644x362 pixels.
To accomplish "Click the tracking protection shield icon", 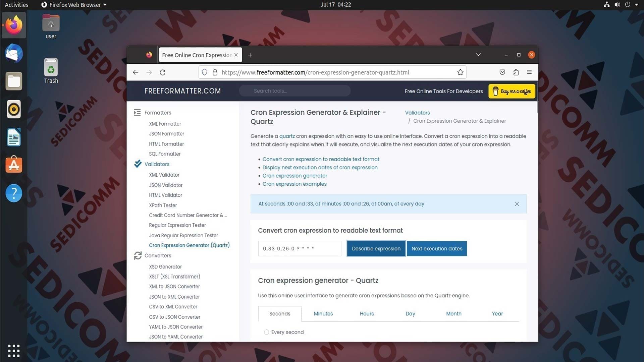I will pos(205,72).
